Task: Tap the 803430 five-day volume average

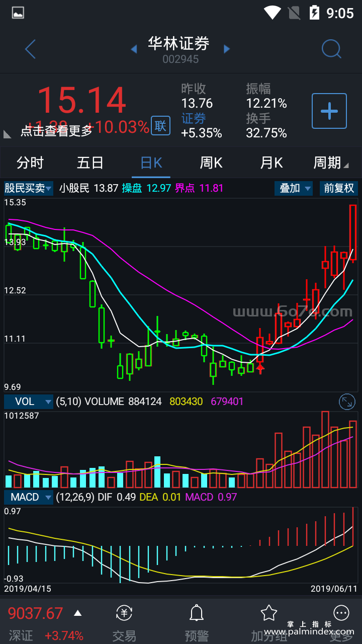Action: tap(187, 401)
